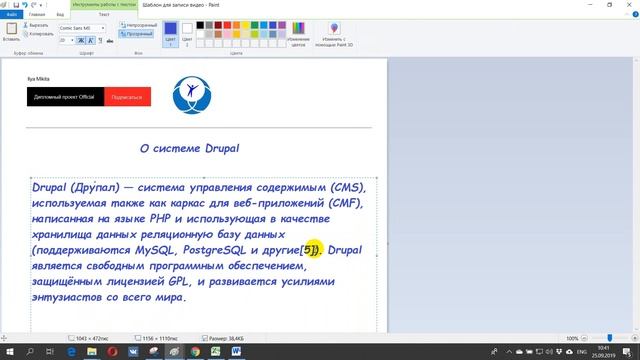Click the red Подписаться button on canvas
The height and width of the screenshot is (360, 640).
point(127,97)
